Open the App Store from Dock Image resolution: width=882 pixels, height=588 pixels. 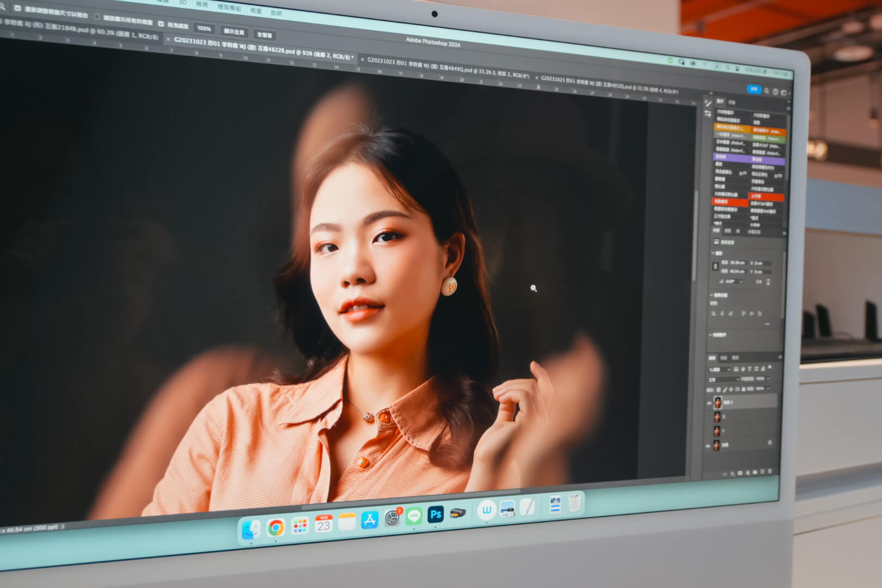pyautogui.click(x=370, y=519)
